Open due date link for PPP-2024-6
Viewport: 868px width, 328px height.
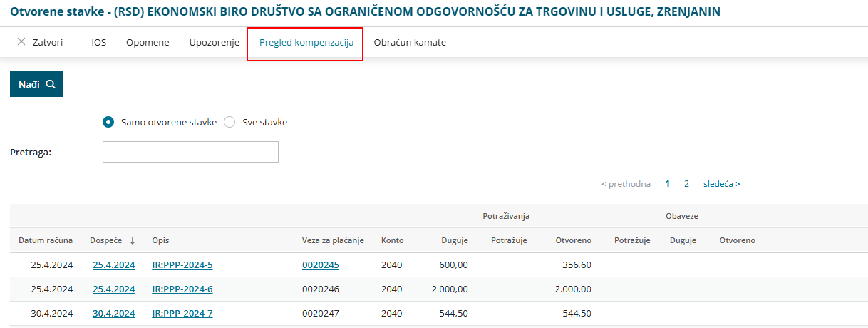pos(114,289)
